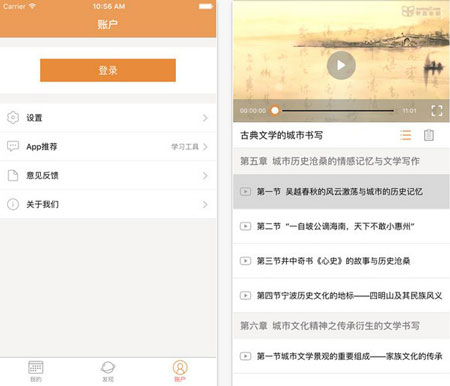
Task: Select lesson 第一节 吴越春秋的风云激荡
Action: (x=341, y=192)
